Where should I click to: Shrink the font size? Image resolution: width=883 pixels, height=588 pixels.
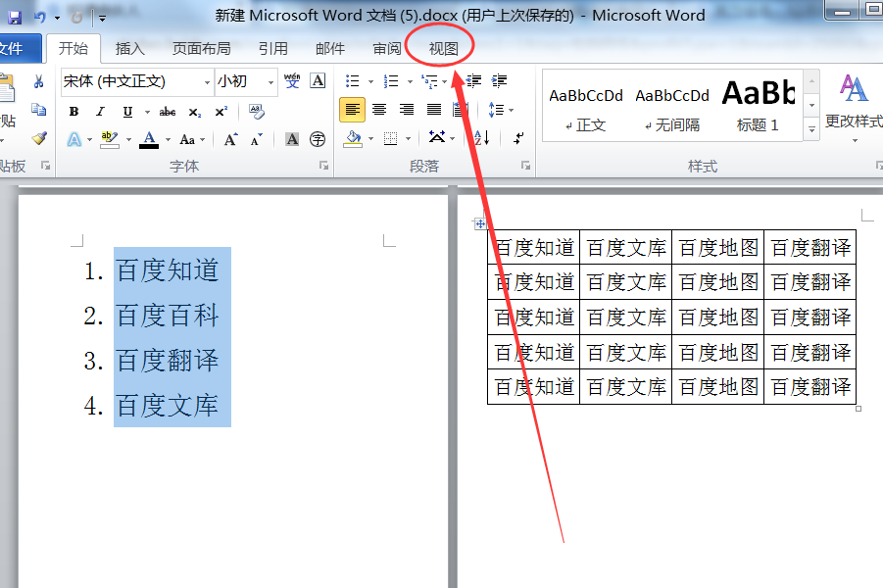point(257,139)
